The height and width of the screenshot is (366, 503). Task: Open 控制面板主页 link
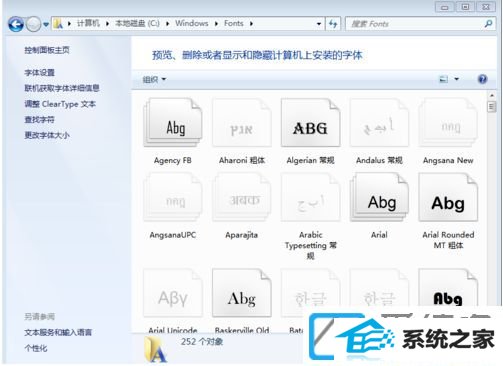[x=47, y=50]
